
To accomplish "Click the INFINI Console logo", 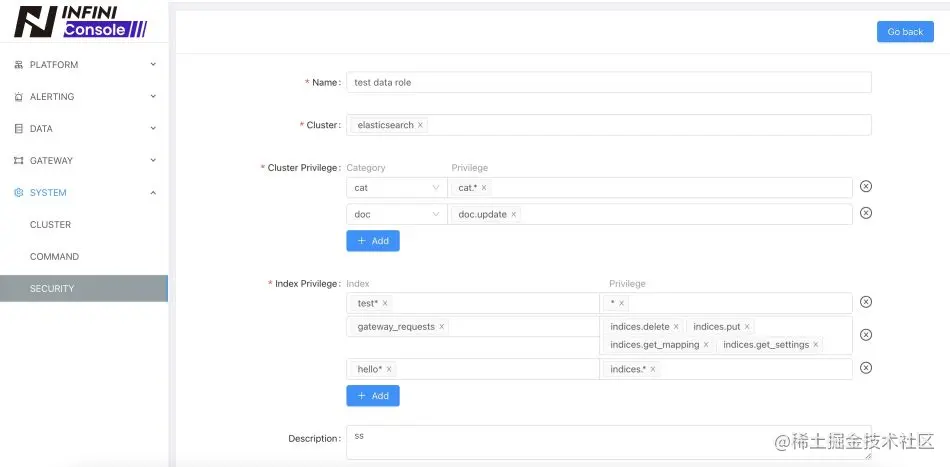I will point(80,22).
